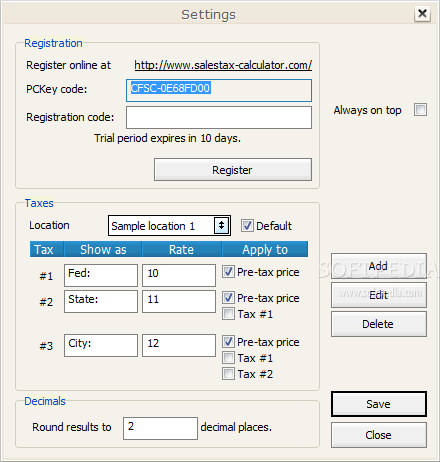This screenshot has height=462, width=440.
Task: Enable Tax #1 for City tax row
Action: [x=228, y=358]
